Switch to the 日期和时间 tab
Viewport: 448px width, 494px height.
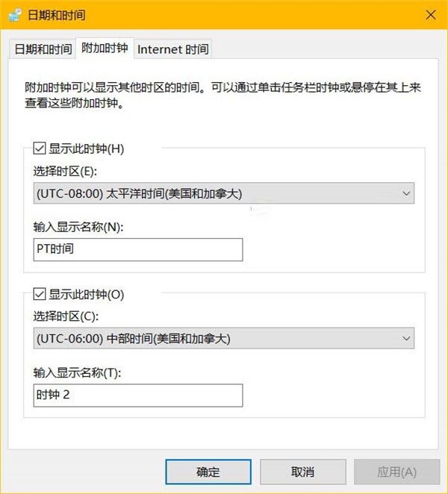click(x=42, y=49)
